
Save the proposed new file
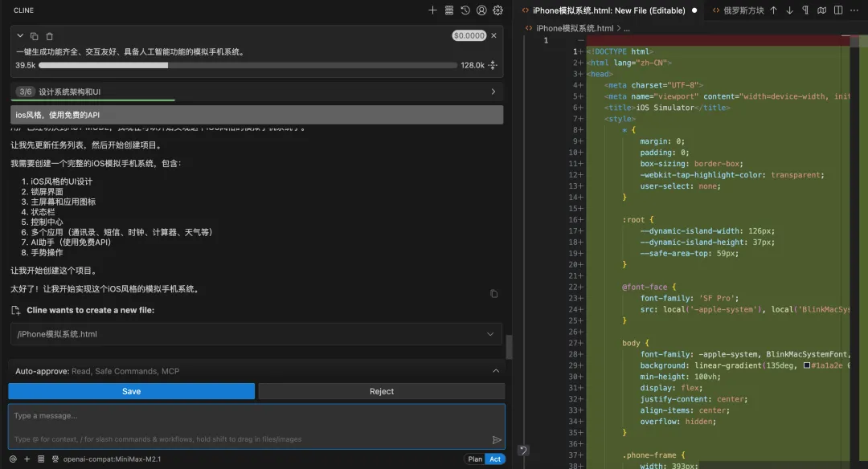click(131, 391)
